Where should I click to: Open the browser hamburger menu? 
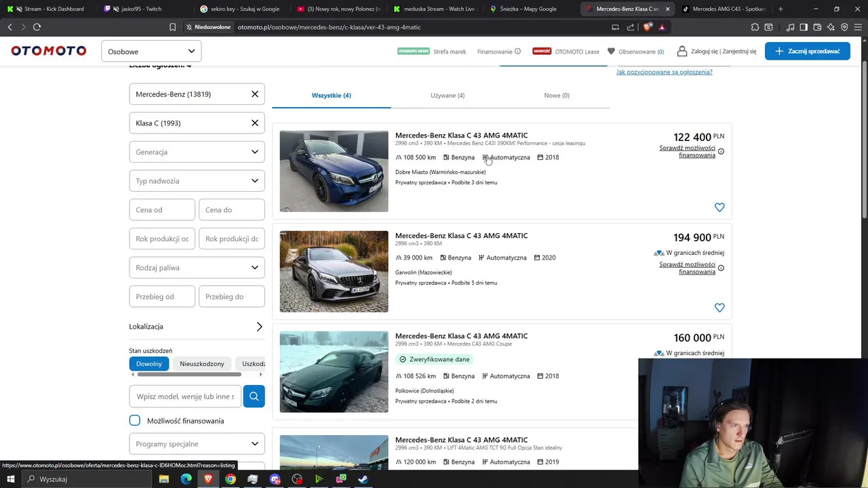(858, 27)
